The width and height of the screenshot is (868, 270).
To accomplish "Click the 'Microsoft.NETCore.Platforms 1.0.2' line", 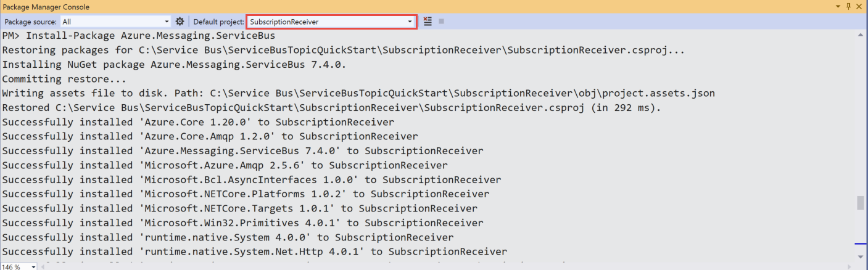I will 246,194.
